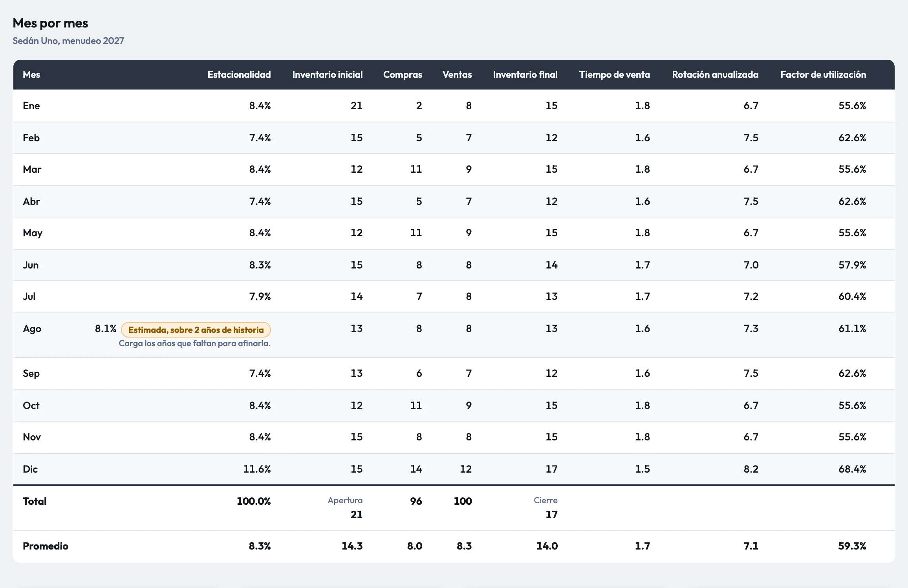Click the Jul utilization factor 60.4%
The image size is (908, 588).
coord(852,296)
